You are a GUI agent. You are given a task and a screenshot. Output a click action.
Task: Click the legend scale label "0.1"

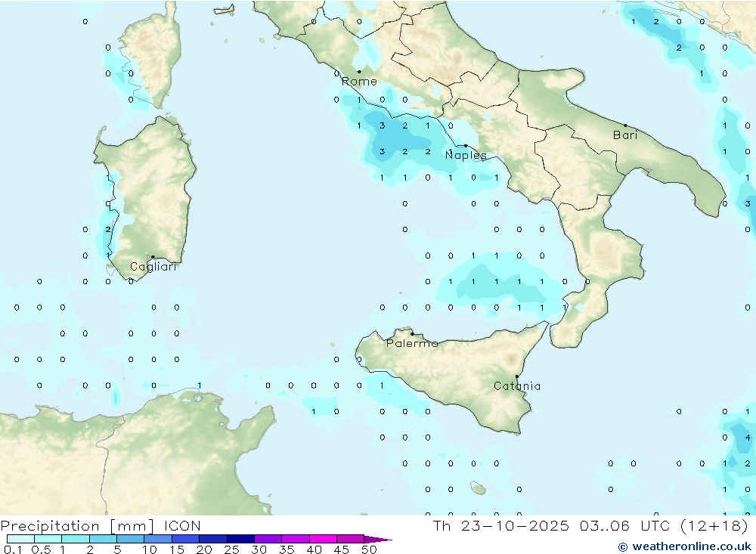click(x=13, y=549)
